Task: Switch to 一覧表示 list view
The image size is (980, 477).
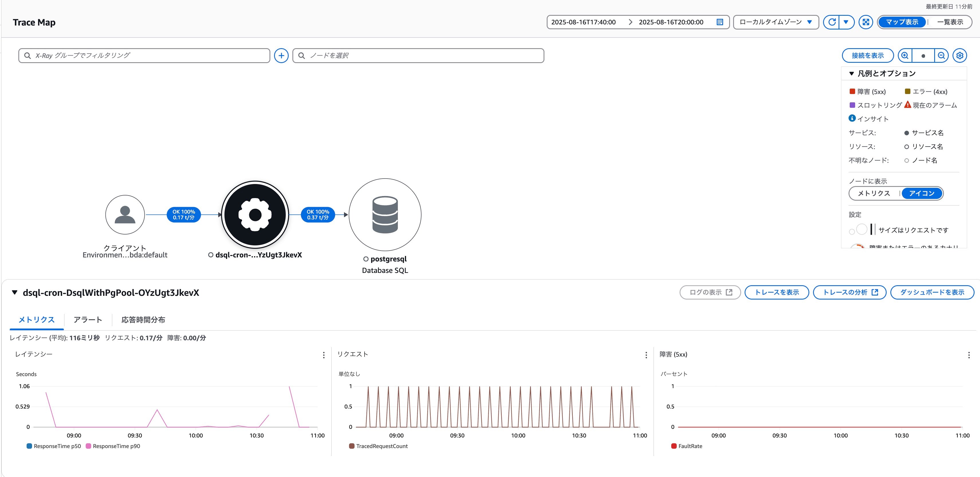Action: point(950,22)
